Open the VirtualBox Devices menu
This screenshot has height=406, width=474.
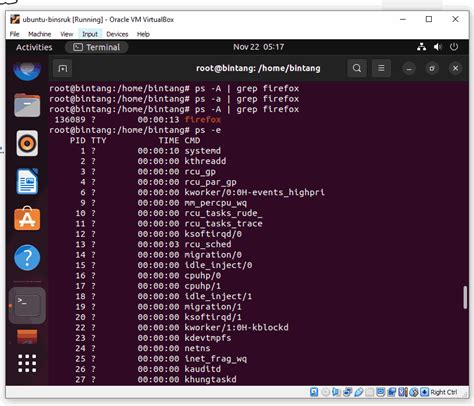(117, 34)
